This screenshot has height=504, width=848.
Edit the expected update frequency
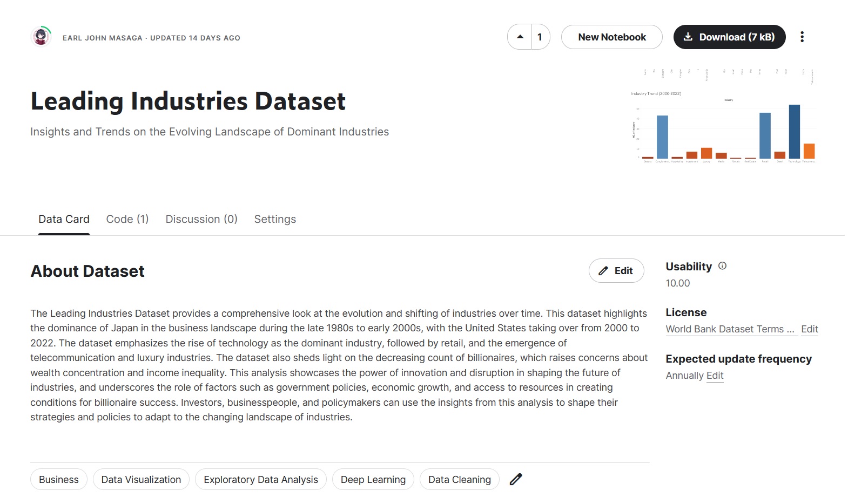click(715, 376)
